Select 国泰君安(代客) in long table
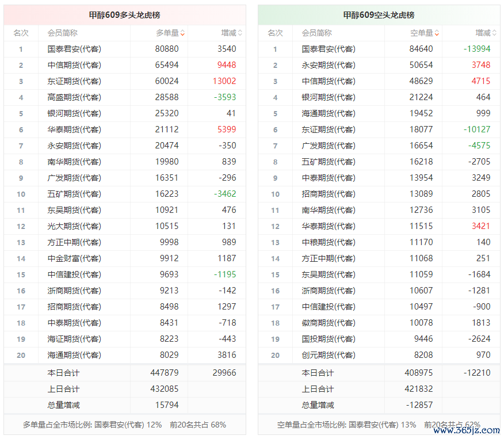 point(74,49)
